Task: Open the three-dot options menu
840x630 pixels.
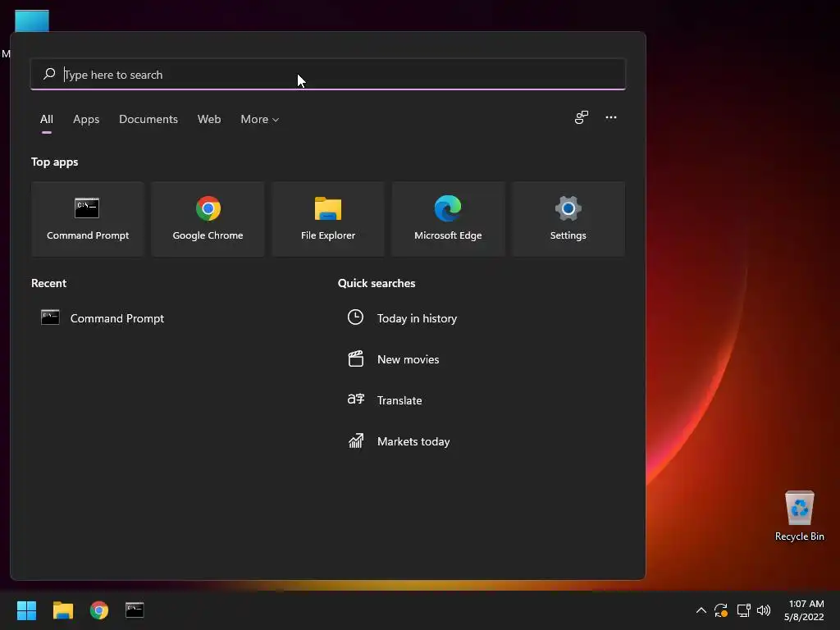Action: (610, 117)
